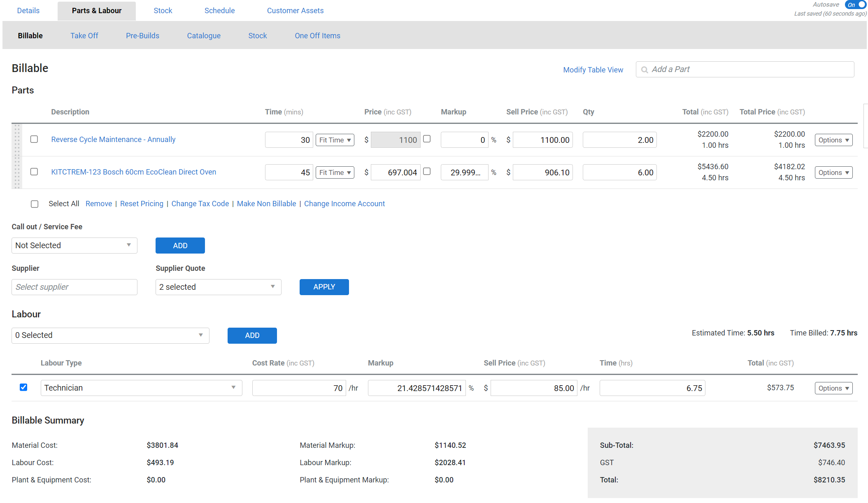Click time field showing 30 mins
Viewport: 868px width, 503px height.
289,140
